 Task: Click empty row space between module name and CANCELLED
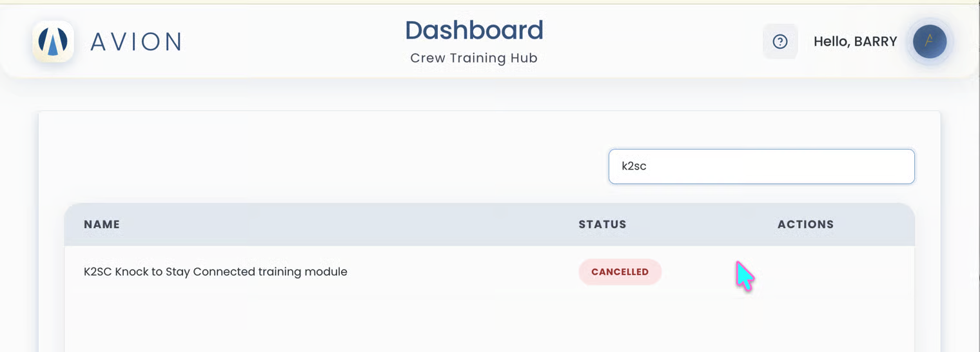click(x=461, y=272)
